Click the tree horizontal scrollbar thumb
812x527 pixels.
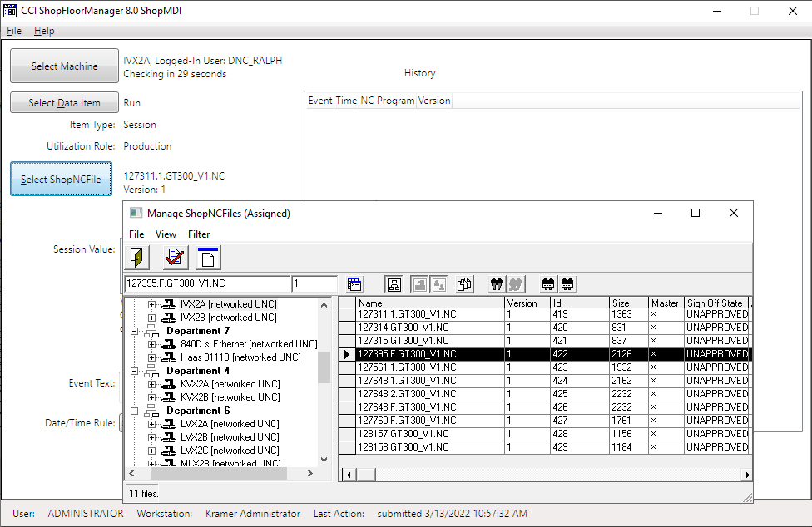(x=219, y=473)
